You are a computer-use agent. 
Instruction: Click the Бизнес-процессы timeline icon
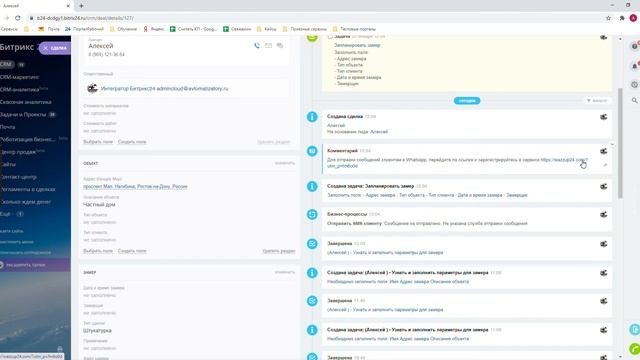pos(312,214)
